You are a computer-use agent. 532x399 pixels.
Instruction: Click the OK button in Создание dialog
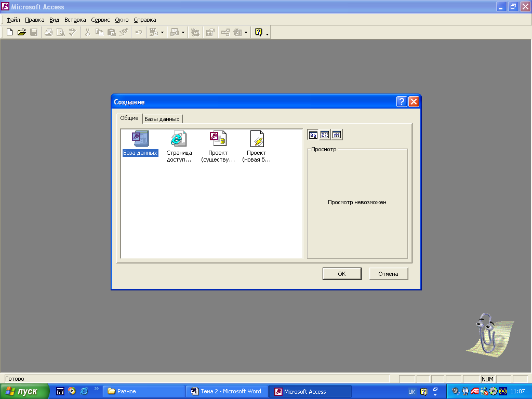(342, 274)
